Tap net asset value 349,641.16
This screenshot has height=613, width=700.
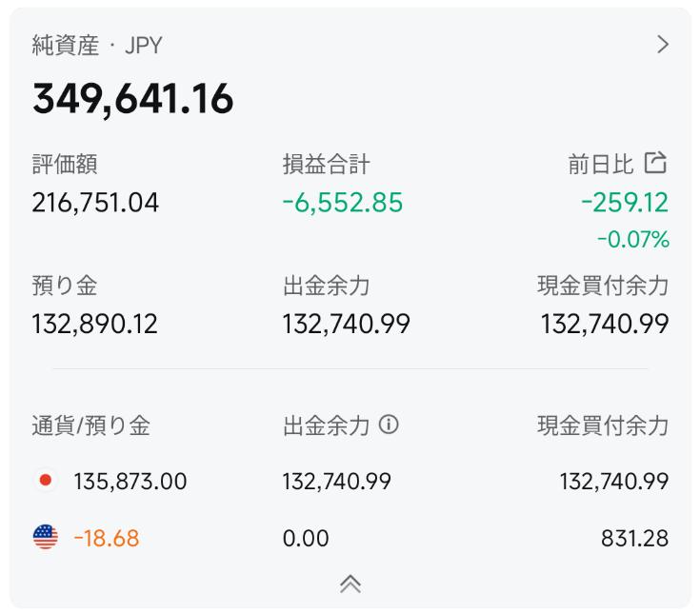[132, 99]
